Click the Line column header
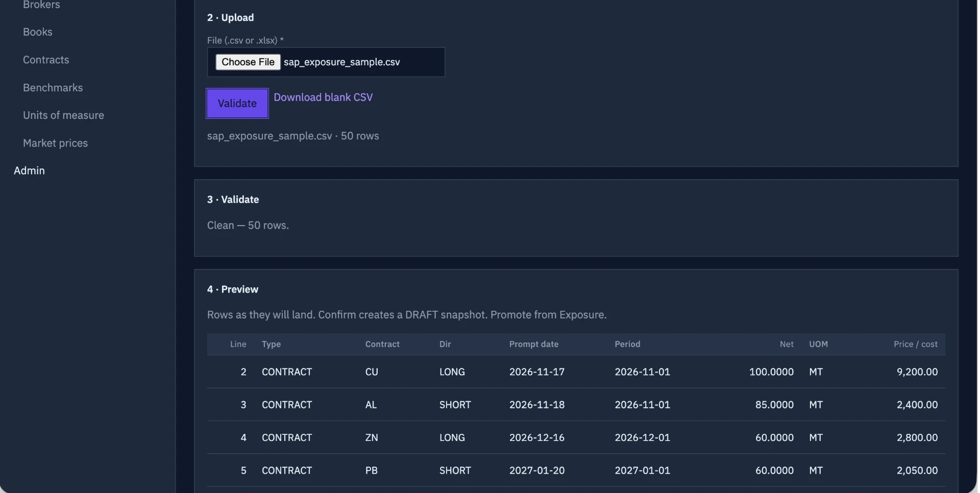Screen dimensions: 980x493 pyautogui.click(x=238, y=344)
